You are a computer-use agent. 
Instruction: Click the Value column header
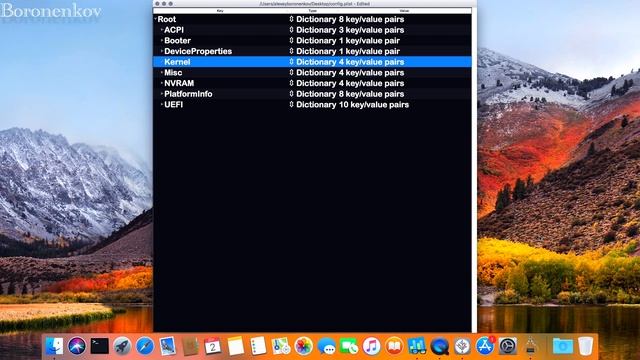404,11
